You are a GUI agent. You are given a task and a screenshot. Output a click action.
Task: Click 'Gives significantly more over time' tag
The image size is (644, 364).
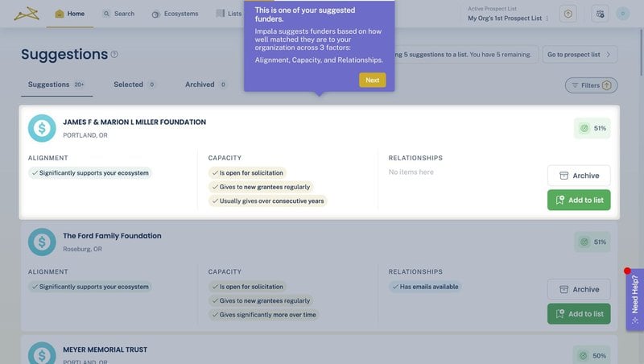coord(264,315)
